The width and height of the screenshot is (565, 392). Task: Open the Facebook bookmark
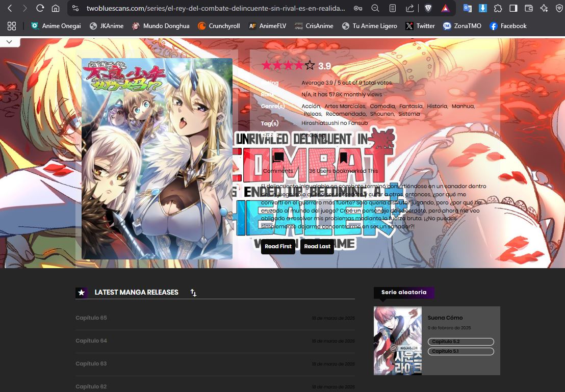pos(508,26)
